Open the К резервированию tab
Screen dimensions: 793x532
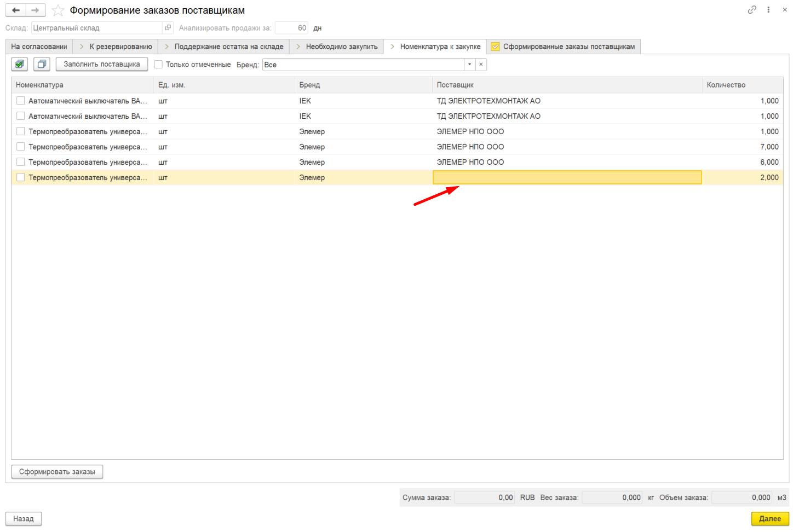116,47
